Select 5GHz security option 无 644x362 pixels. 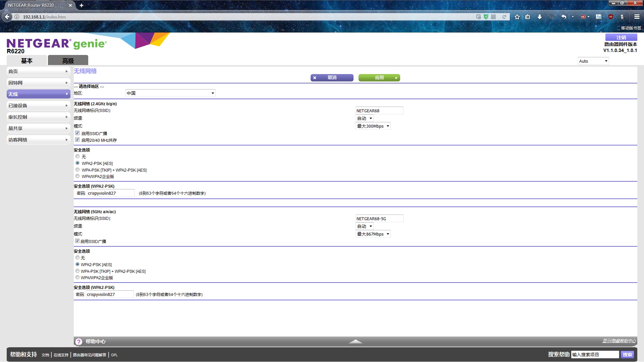(77, 257)
